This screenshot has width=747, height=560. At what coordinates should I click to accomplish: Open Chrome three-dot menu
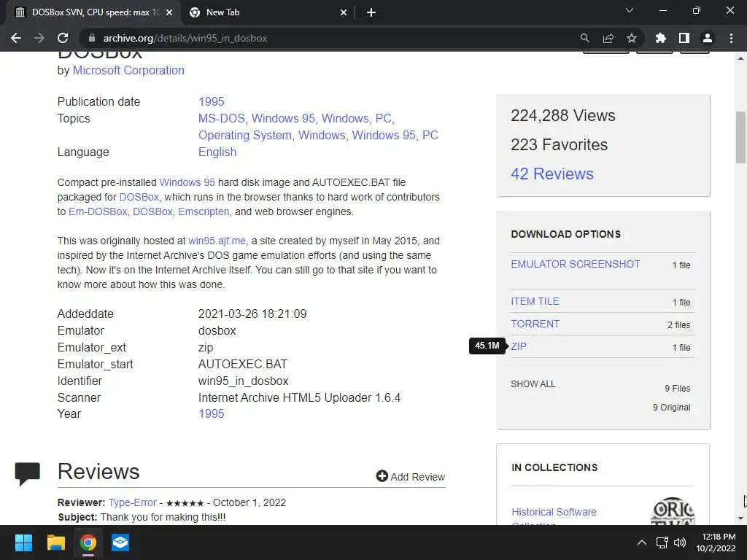pyautogui.click(x=731, y=38)
